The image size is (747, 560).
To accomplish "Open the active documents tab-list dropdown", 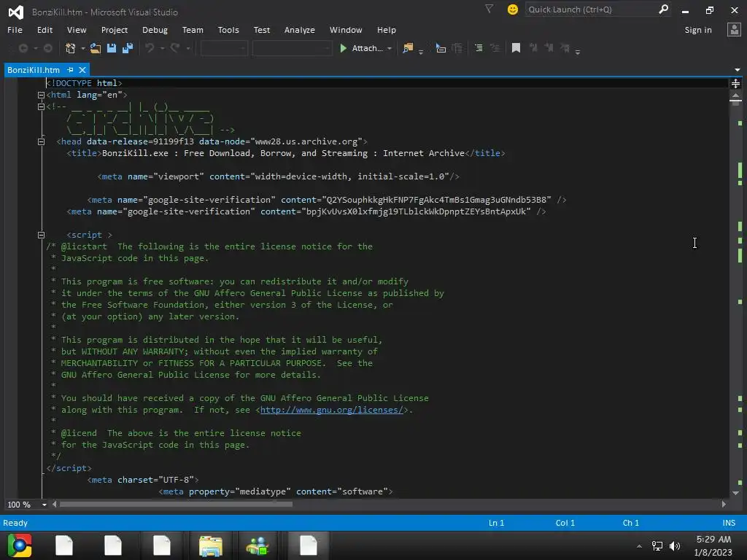I will [x=738, y=69].
